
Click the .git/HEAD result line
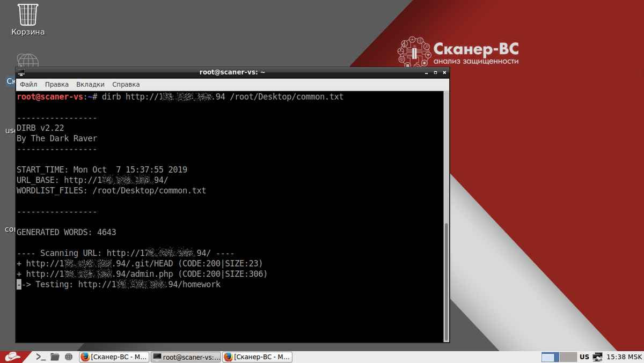[x=140, y=263]
